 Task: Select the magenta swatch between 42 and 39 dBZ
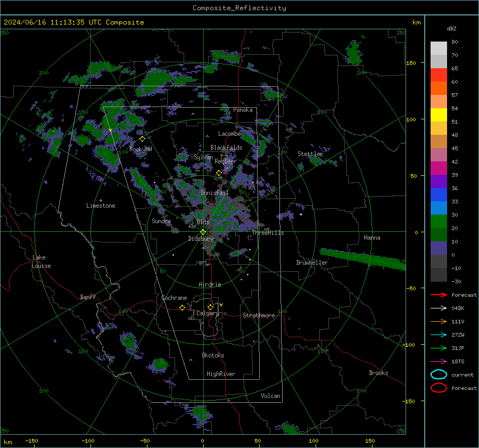[439, 168]
